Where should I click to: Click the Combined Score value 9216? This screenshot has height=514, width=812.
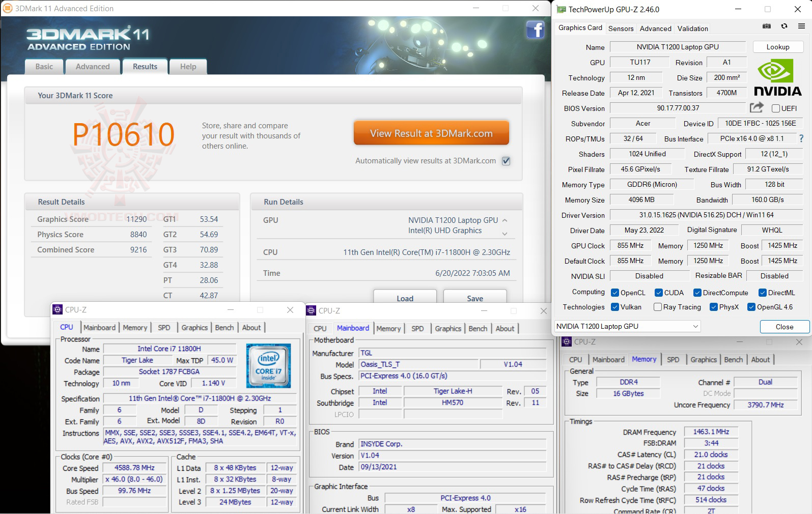pyautogui.click(x=138, y=250)
